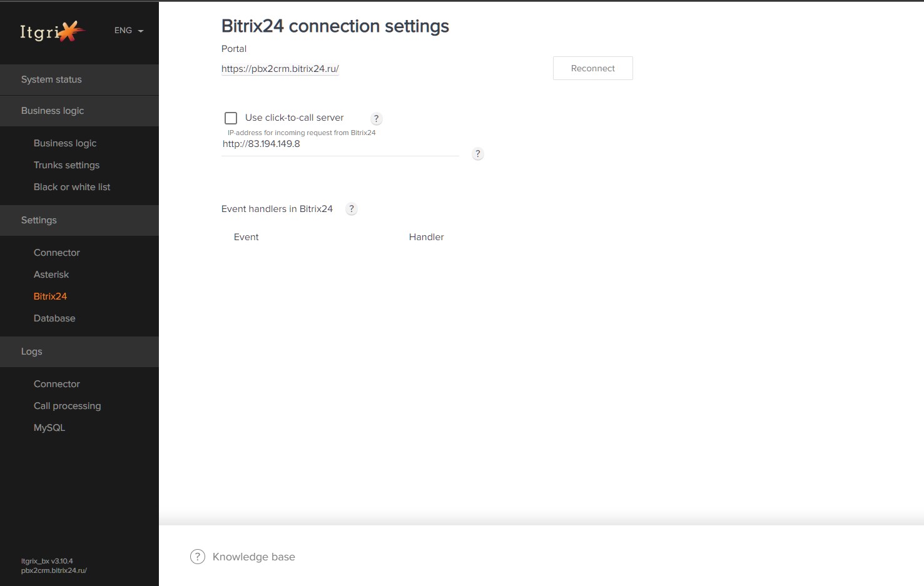Viewport: 924px width, 586px height.
Task: Open help for click-to-call server
Action: [376, 118]
